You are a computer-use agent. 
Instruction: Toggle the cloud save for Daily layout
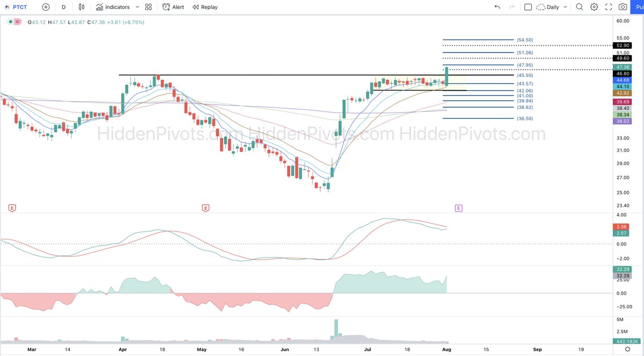coord(540,7)
